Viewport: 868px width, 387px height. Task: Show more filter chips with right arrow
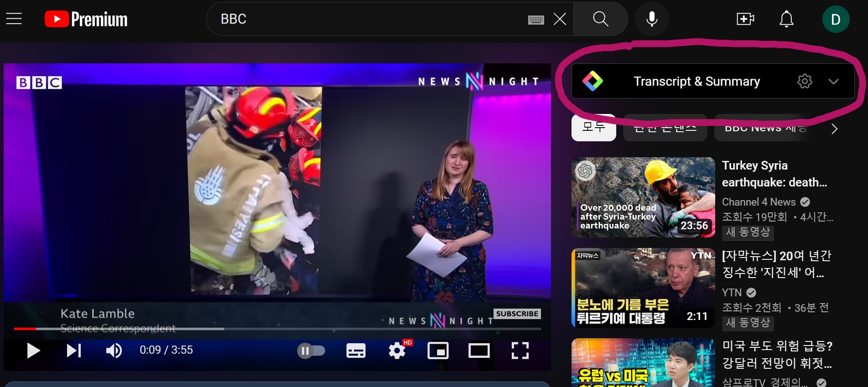coord(834,129)
